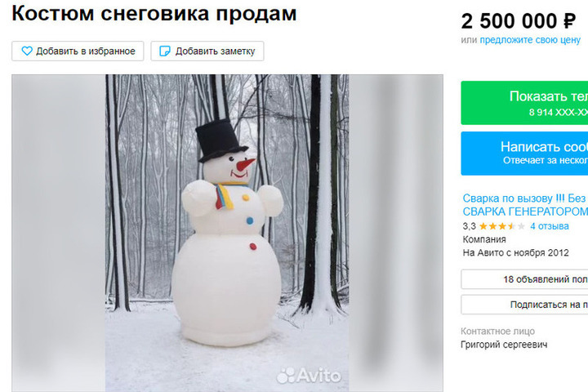Open the "предложите свою цену" link
The height and width of the screenshot is (392, 588).
click(x=530, y=40)
